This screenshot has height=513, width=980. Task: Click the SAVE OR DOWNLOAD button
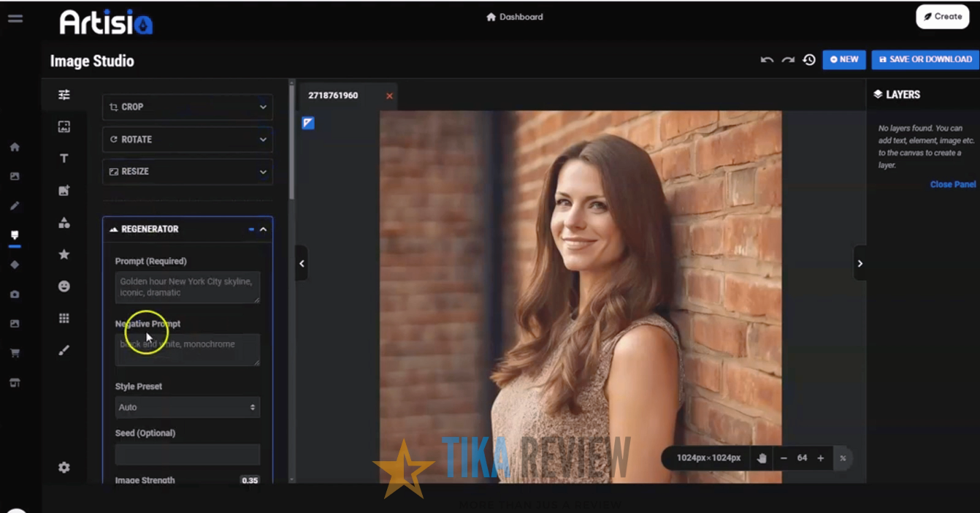[x=925, y=59]
